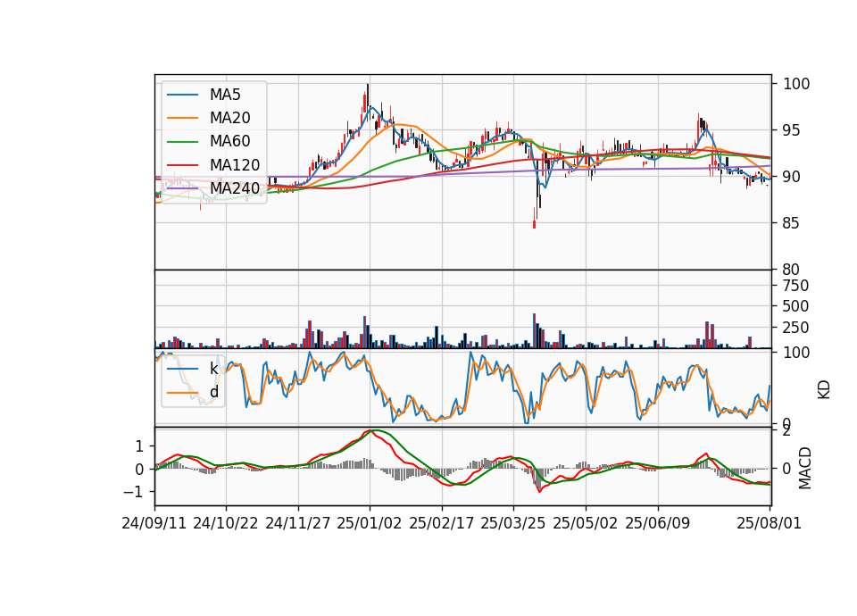Click the 750 volume axis tick
Viewport: 857px width, 616px height.
tap(795, 286)
